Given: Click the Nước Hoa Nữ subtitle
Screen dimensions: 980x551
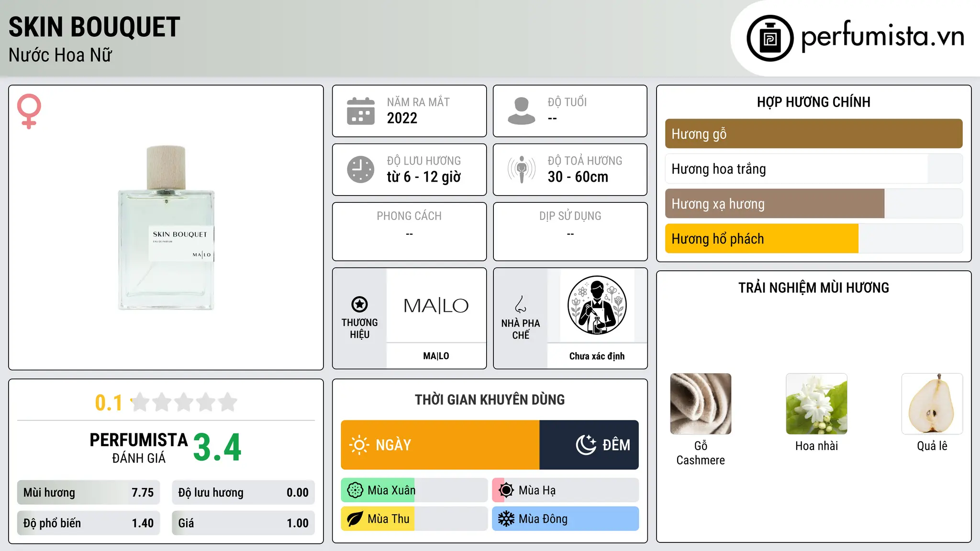Looking at the screenshot, I should (60, 55).
